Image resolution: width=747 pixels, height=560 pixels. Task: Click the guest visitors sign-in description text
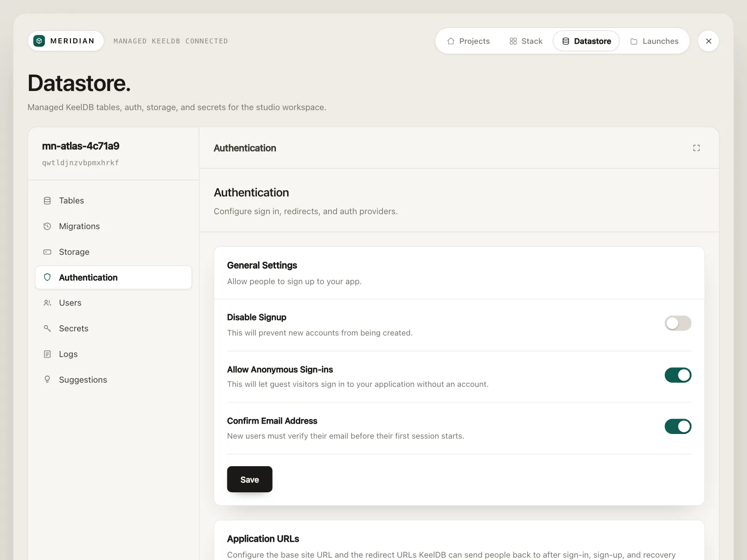(x=358, y=384)
